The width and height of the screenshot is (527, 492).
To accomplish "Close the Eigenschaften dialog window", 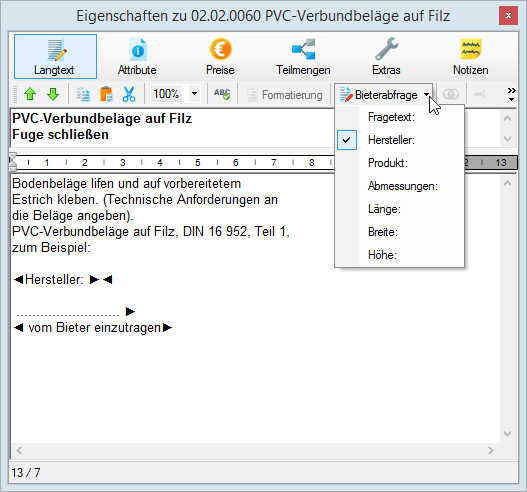I will [508, 15].
